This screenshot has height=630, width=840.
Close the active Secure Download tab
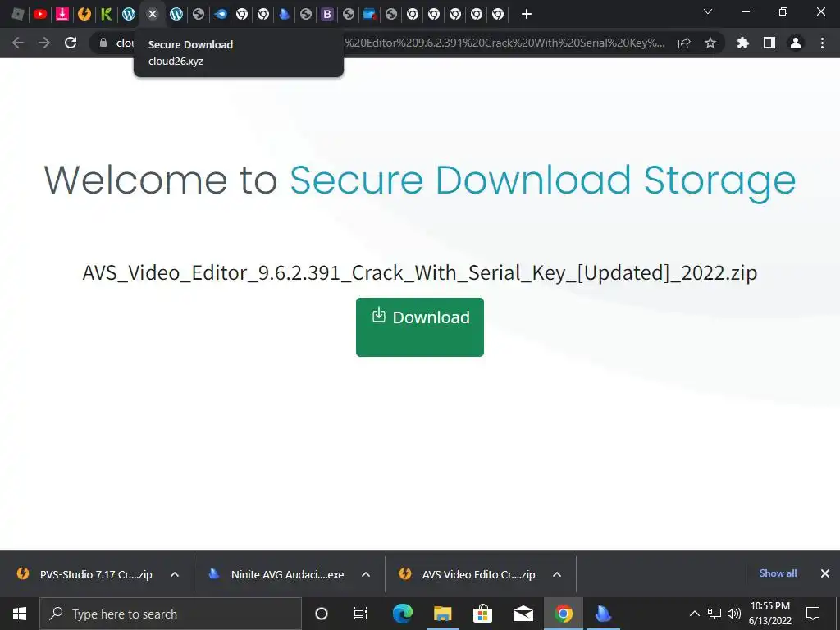(153, 14)
